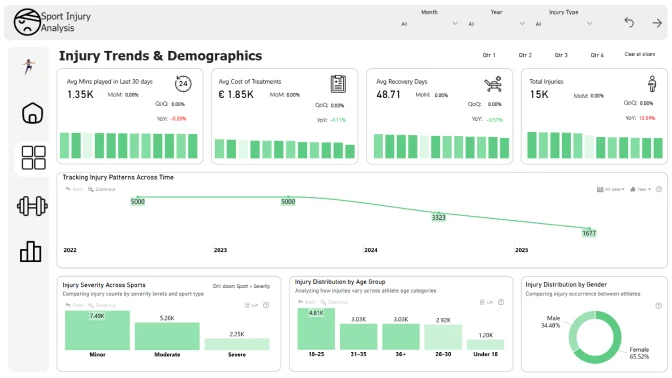Open Year granularity menu on trend chart
The image size is (672, 378).
coord(641,189)
